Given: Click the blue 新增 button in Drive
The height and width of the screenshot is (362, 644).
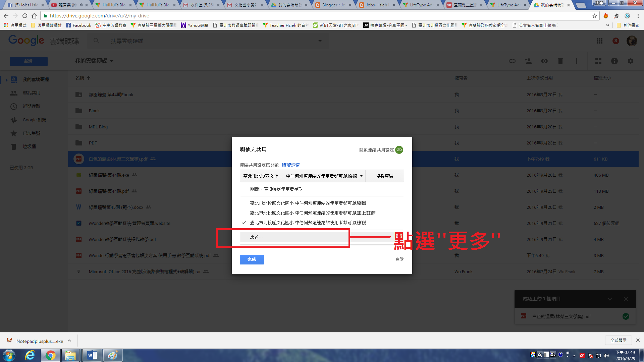Looking at the screenshot, I should click(29, 61).
